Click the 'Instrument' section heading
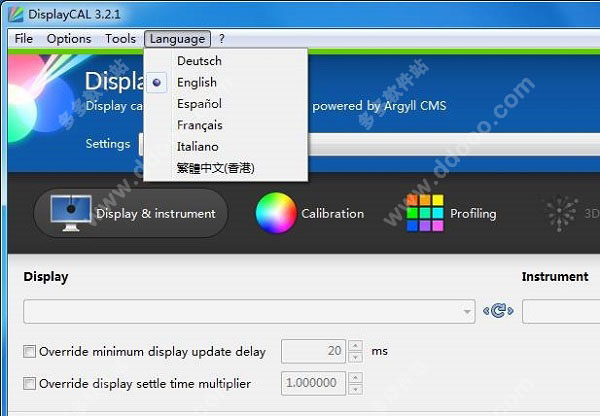Screen dimensions: 600x416 (x=555, y=276)
